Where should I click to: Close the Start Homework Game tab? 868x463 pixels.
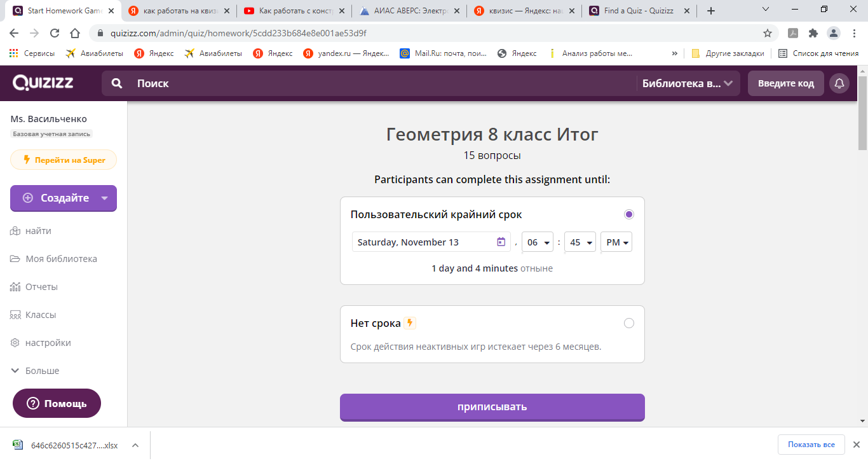click(111, 11)
